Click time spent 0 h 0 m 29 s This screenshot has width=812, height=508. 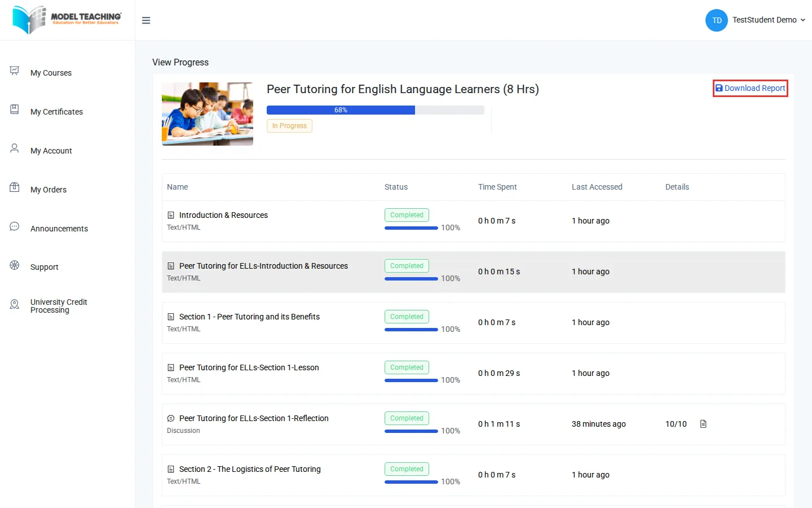499,373
